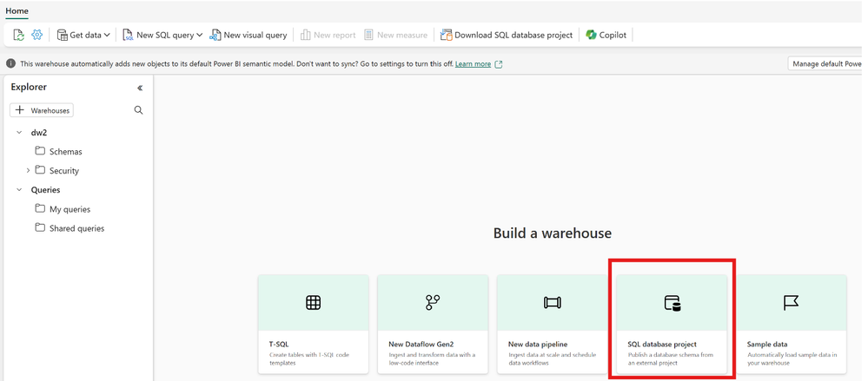Screen dimensions: 868x381
Task: Click the Sample data card title
Action: (767, 344)
